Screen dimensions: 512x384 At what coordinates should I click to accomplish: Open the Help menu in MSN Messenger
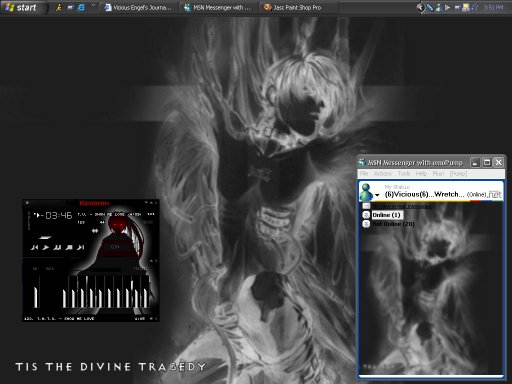point(421,174)
